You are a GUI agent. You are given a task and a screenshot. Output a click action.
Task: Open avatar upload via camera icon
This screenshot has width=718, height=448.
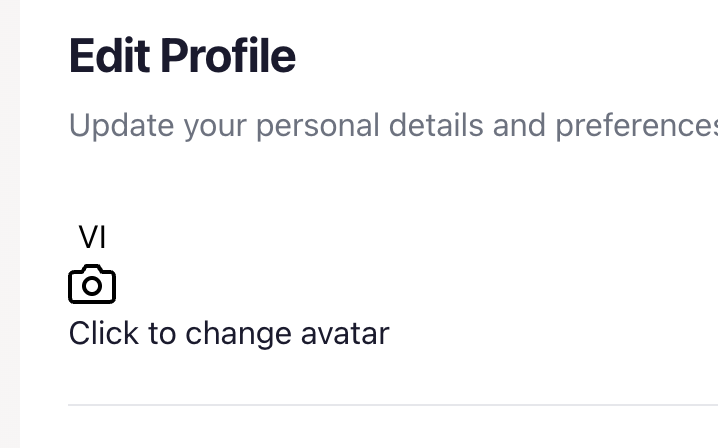tap(92, 285)
